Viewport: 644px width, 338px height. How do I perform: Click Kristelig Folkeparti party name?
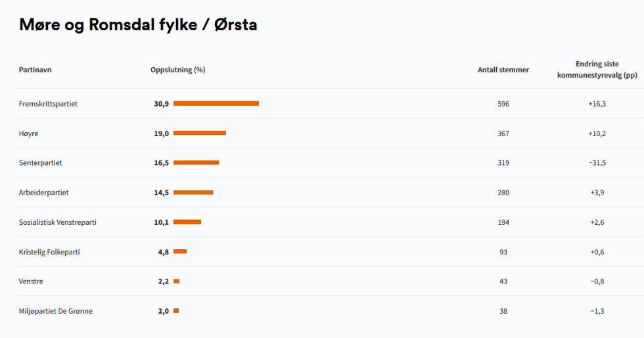click(x=49, y=252)
